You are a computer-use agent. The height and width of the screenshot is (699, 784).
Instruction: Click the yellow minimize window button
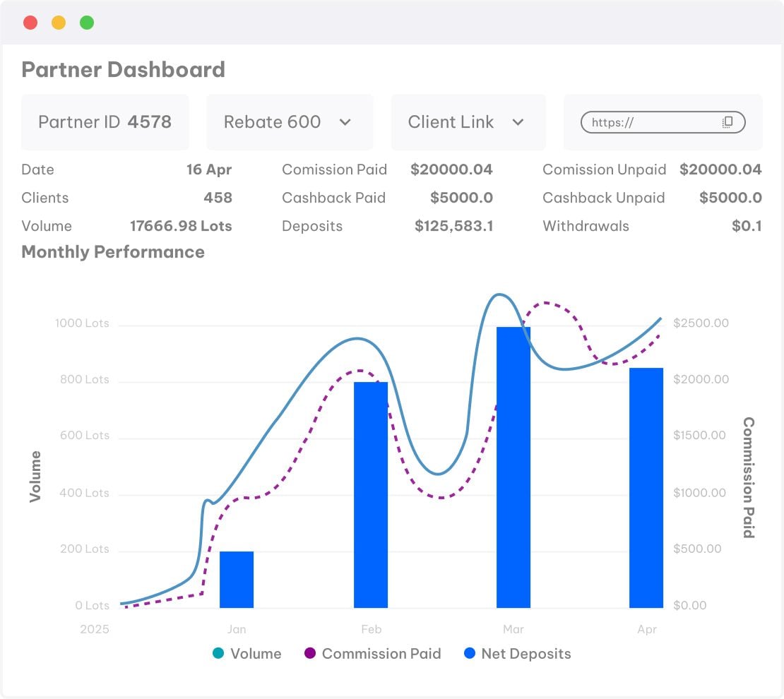pyautogui.click(x=59, y=23)
